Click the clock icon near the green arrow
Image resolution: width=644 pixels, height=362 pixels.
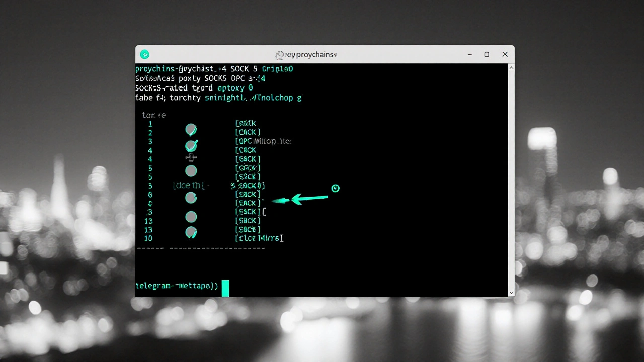click(335, 188)
